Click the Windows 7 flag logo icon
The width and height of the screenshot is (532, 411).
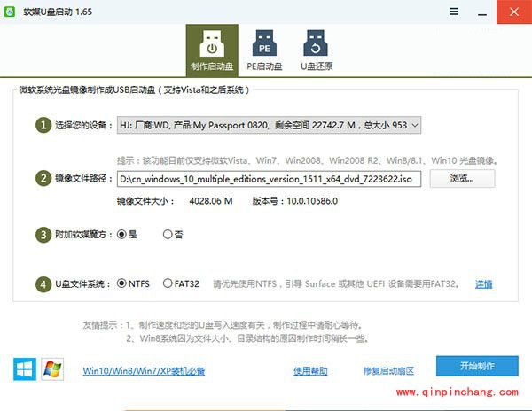click(x=52, y=369)
